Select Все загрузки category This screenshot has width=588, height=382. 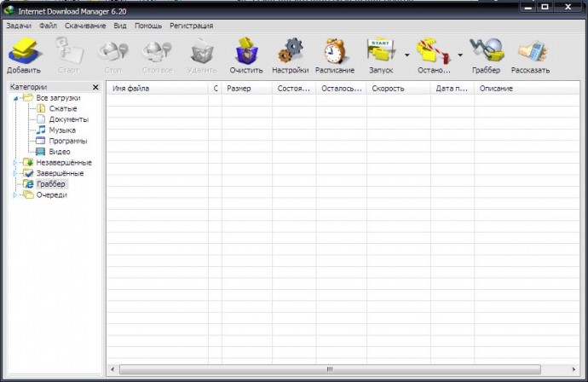click(58, 98)
